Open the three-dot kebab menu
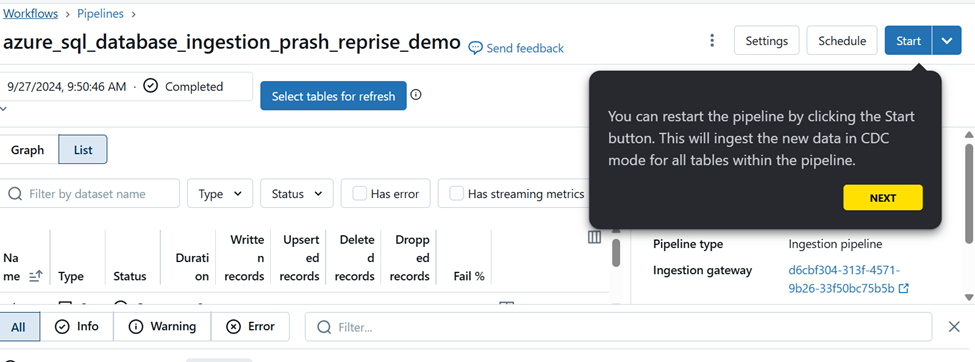The height and width of the screenshot is (362, 975). click(712, 41)
